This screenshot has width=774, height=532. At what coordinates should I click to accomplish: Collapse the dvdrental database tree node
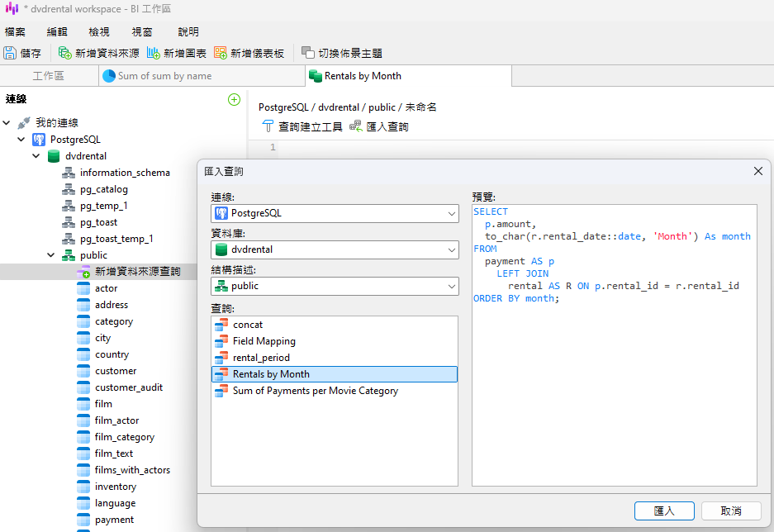tap(36, 156)
